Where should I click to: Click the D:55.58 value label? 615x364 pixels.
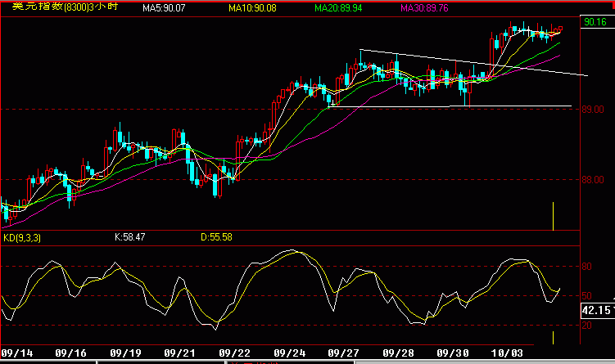[x=216, y=237]
